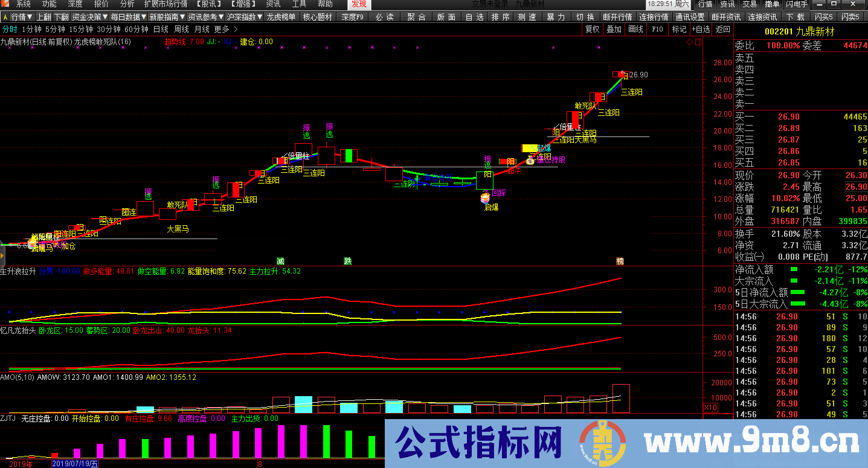
Task: Open the 资讯参考 dropdown
Action: [206, 17]
